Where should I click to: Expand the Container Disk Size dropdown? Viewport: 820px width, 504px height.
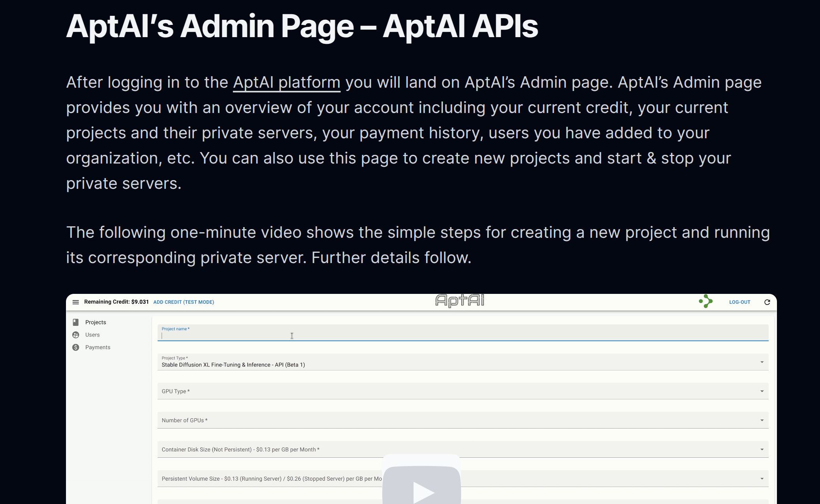pos(463,449)
